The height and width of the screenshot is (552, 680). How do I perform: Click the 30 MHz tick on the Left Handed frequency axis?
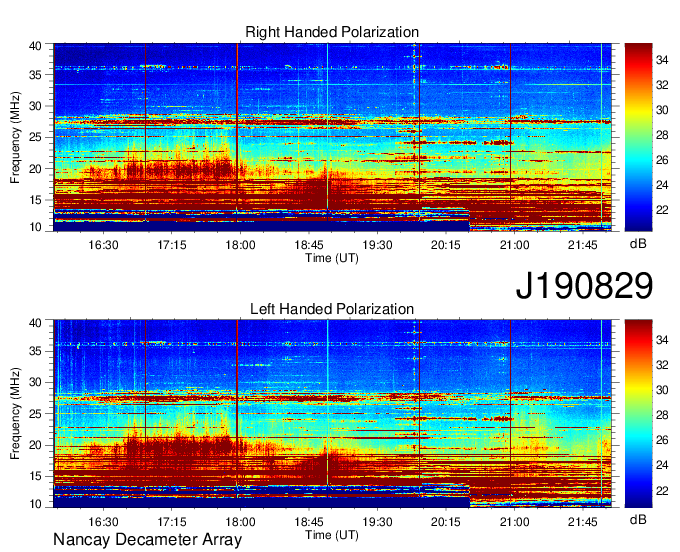[36, 382]
